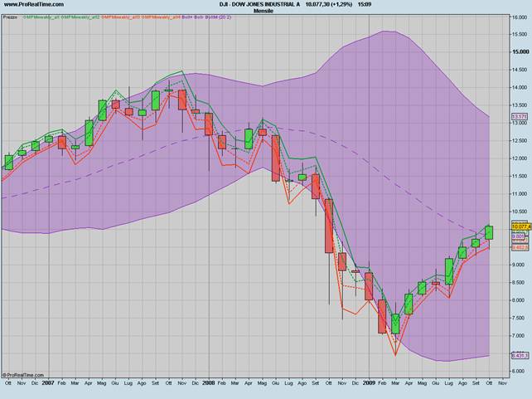Select the GMPMweekly_alt1 legend entry

pyautogui.click(x=41, y=17)
